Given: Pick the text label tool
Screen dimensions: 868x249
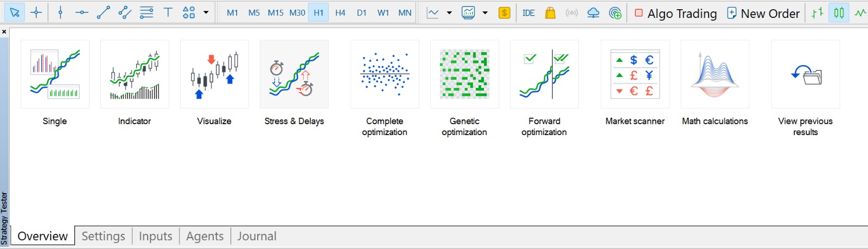Looking at the screenshot, I should [x=168, y=12].
